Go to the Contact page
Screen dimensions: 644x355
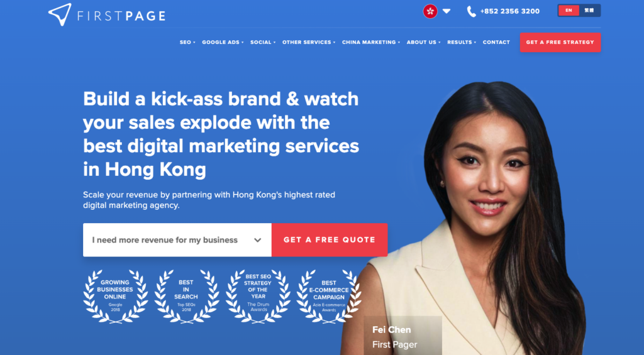point(496,42)
